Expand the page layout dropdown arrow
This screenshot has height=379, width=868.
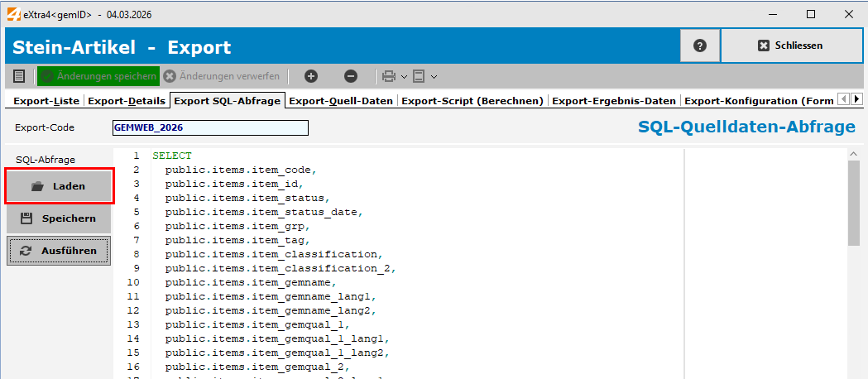click(x=434, y=76)
